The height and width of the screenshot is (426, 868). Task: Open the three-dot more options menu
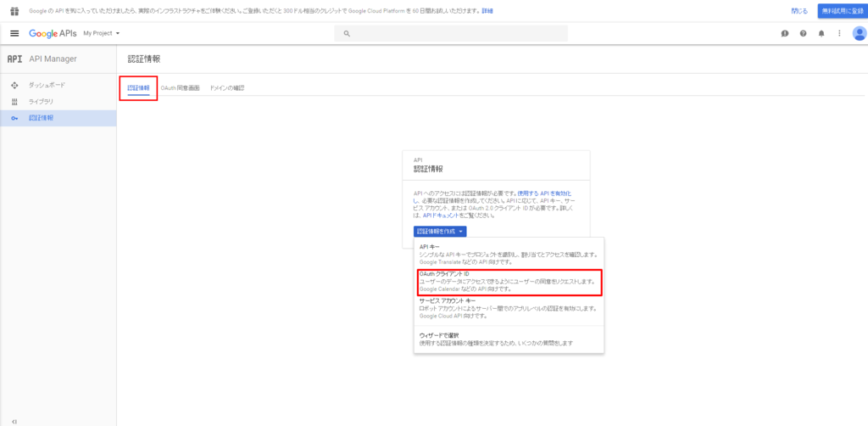pyautogui.click(x=839, y=33)
